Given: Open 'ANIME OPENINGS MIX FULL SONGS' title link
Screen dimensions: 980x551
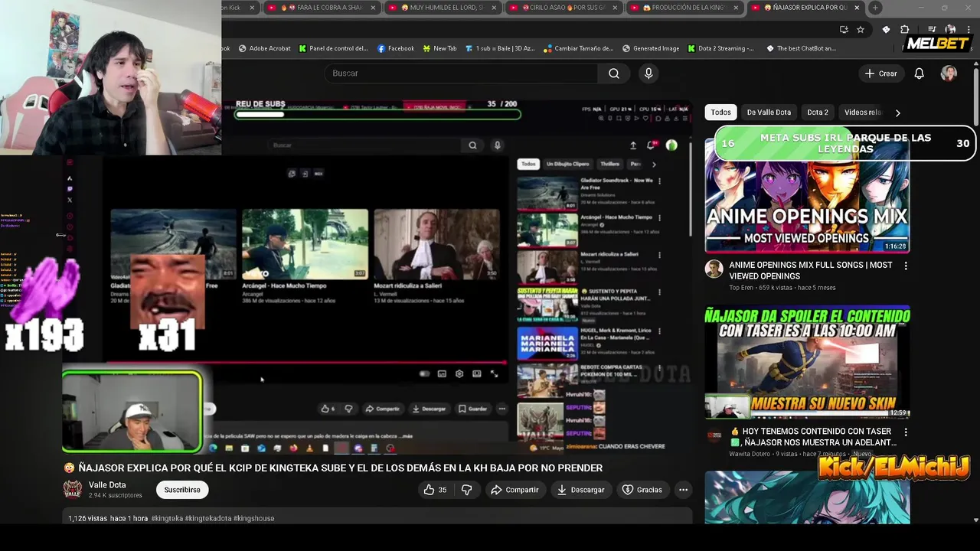Looking at the screenshot, I should [x=811, y=270].
